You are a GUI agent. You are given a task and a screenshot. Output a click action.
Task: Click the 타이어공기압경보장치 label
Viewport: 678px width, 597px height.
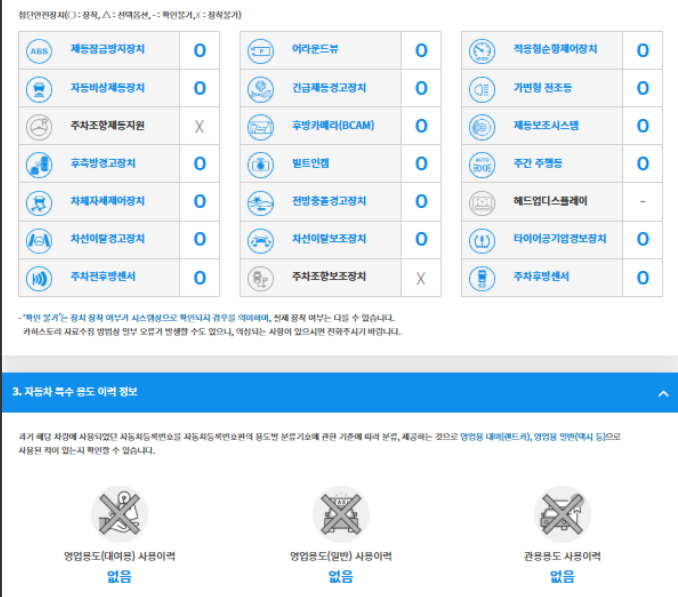pyautogui.click(x=560, y=238)
